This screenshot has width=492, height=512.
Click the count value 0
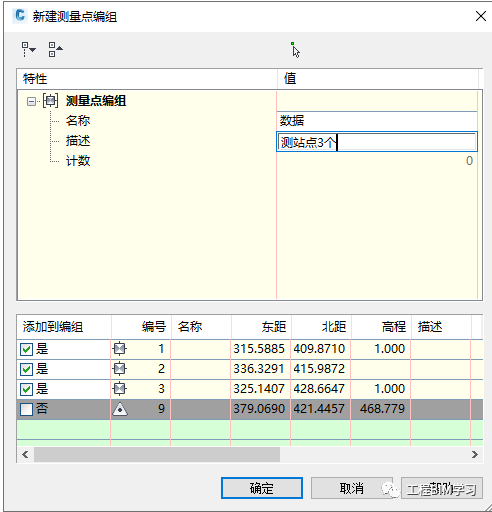coord(469,161)
